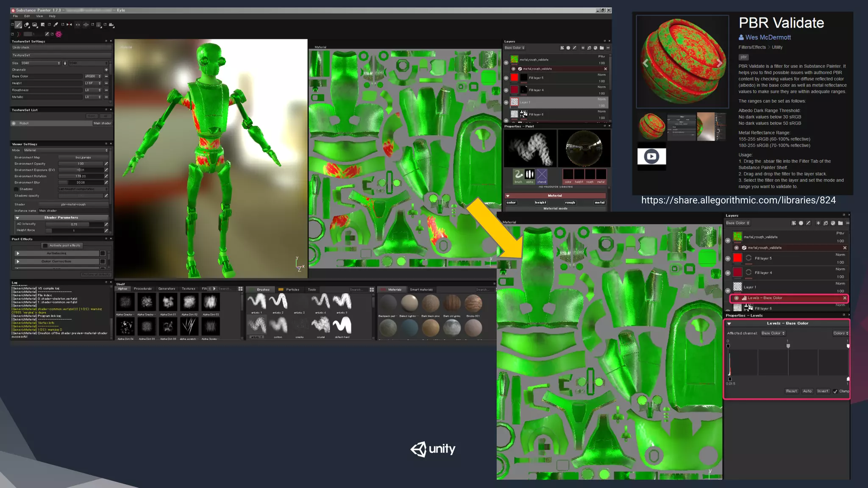Click the pink Substance logo icon
The width and height of the screenshot is (868, 488).
pyautogui.click(x=58, y=34)
